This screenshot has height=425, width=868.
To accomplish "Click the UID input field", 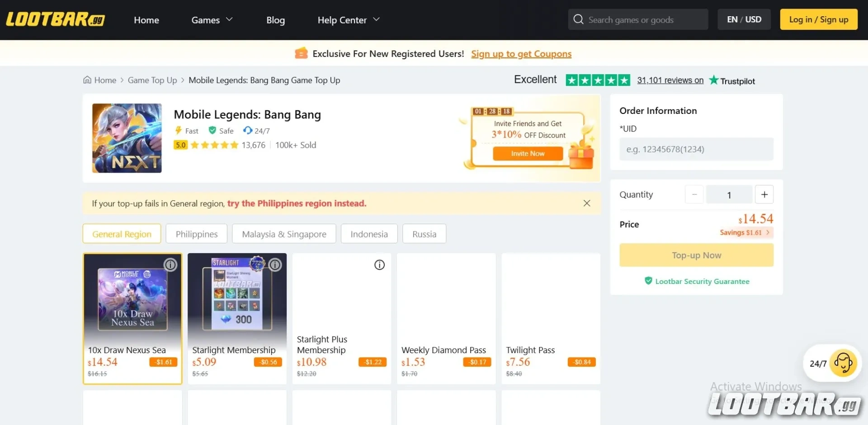I will (x=696, y=149).
